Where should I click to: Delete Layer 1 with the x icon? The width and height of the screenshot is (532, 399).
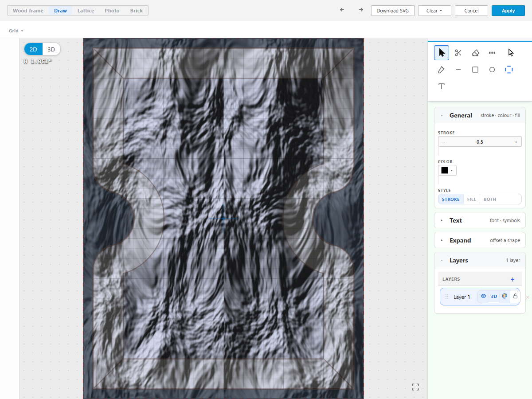point(528,297)
